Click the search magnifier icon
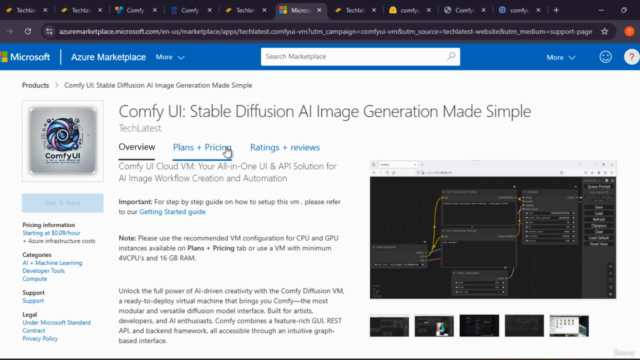This screenshot has width=640, height=360. (451, 56)
